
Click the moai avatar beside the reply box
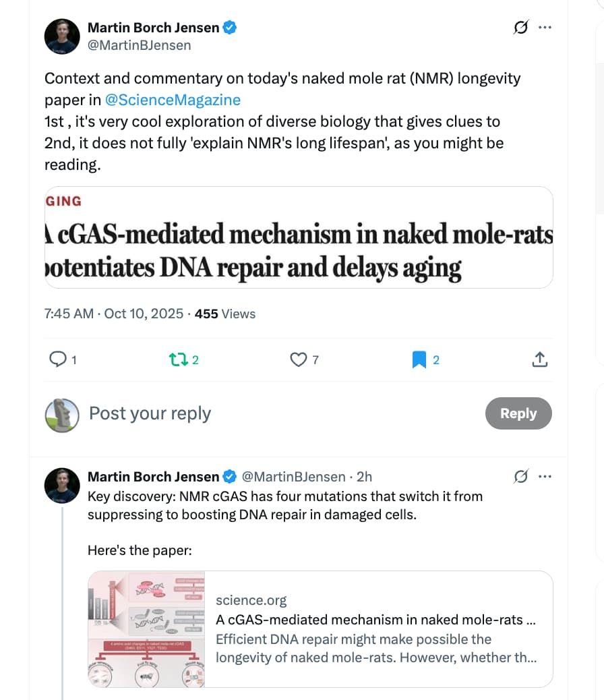(x=62, y=414)
